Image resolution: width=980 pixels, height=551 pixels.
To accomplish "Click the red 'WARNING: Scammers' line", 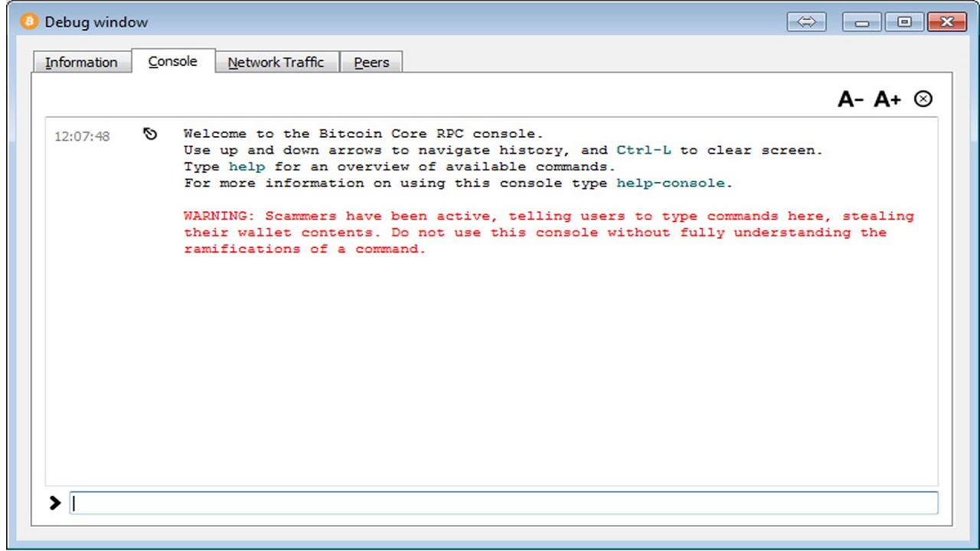I will click(549, 216).
